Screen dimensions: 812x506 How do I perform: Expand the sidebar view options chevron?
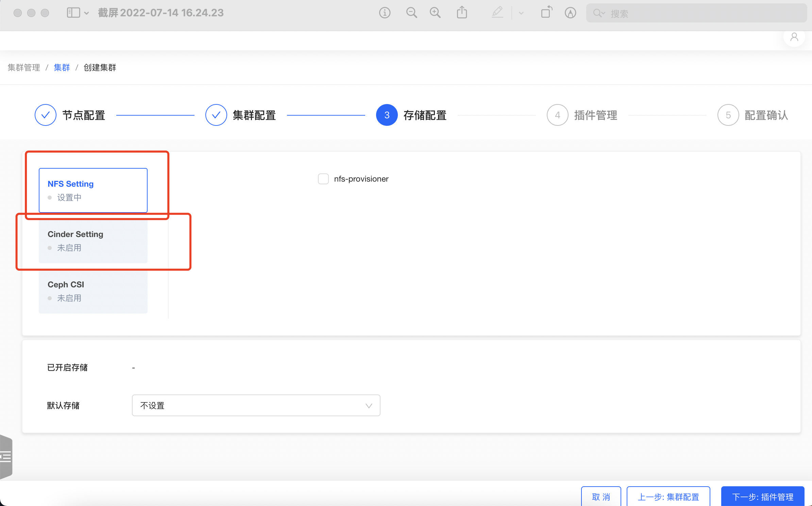87,13
